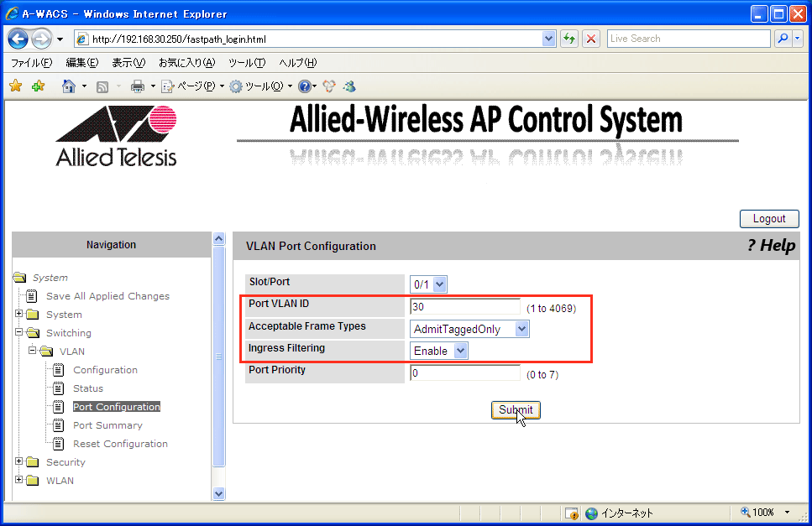Open Favorites Center star icon
This screenshot has height=526, width=812.
(x=16, y=86)
